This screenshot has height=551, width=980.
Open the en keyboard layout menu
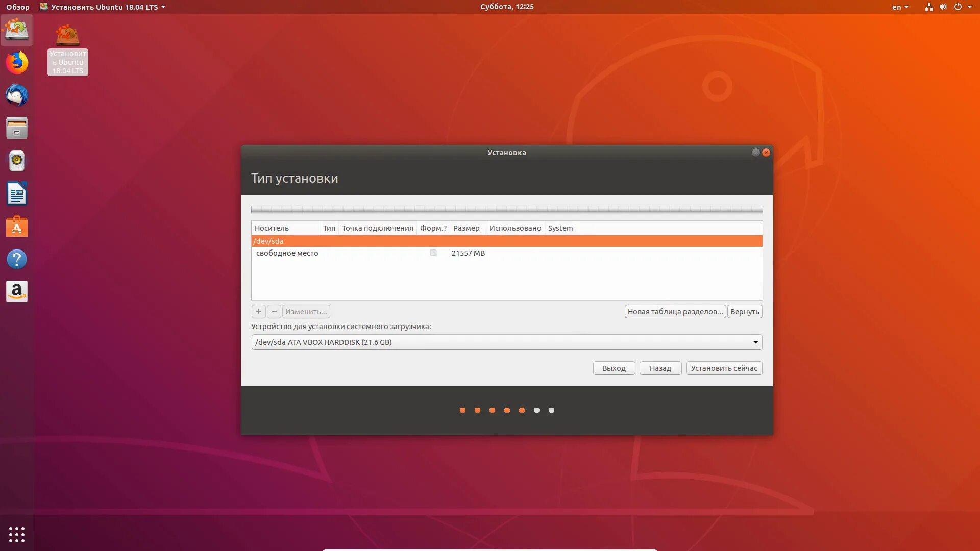point(900,7)
